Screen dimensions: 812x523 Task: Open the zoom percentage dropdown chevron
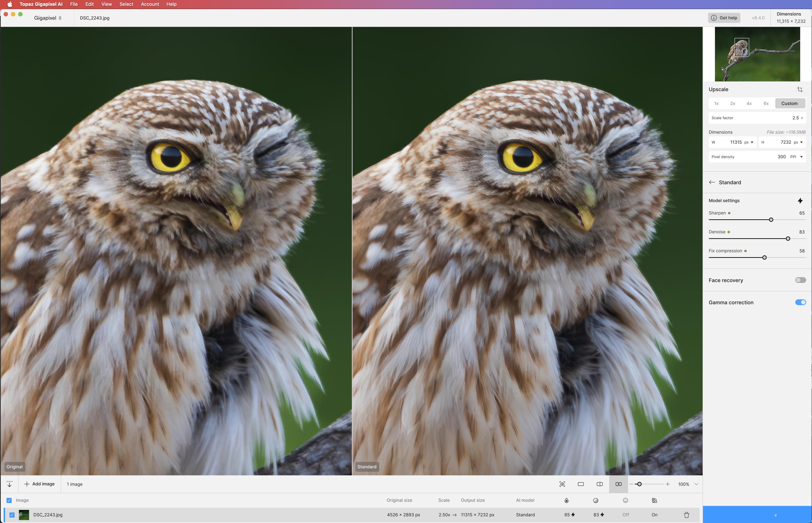696,484
